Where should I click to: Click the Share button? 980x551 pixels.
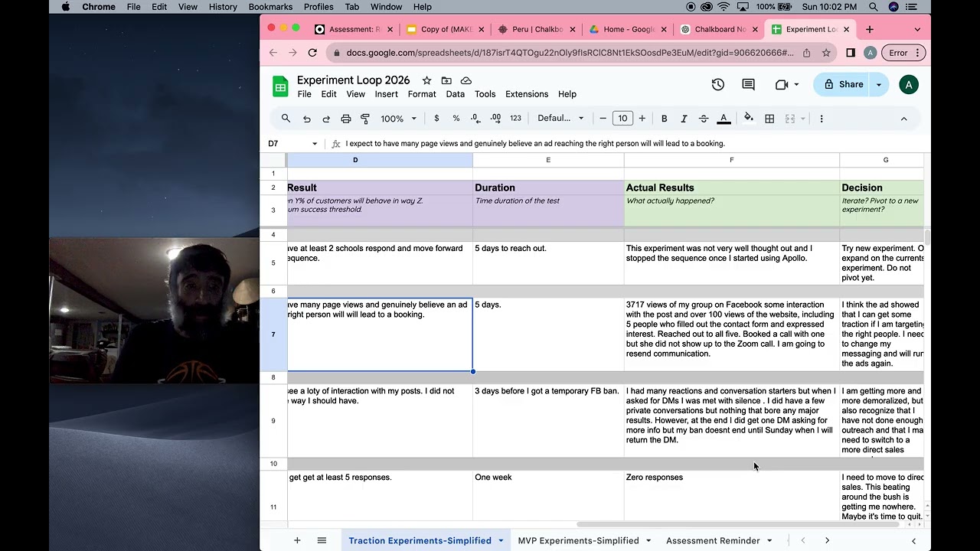tap(842, 85)
